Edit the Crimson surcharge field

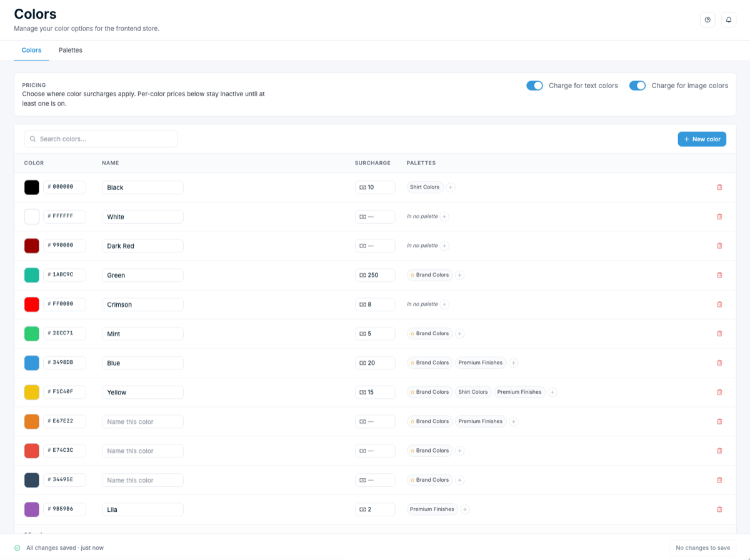[x=375, y=304]
